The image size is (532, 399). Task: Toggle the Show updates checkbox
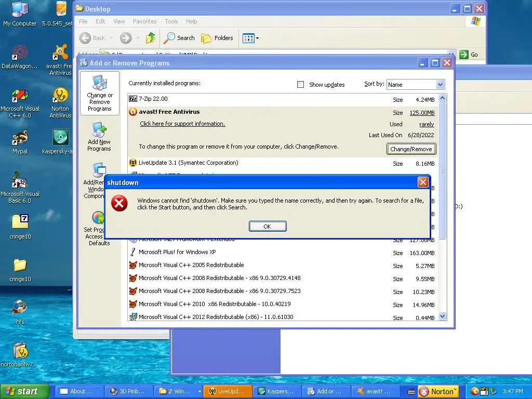[x=300, y=85]
